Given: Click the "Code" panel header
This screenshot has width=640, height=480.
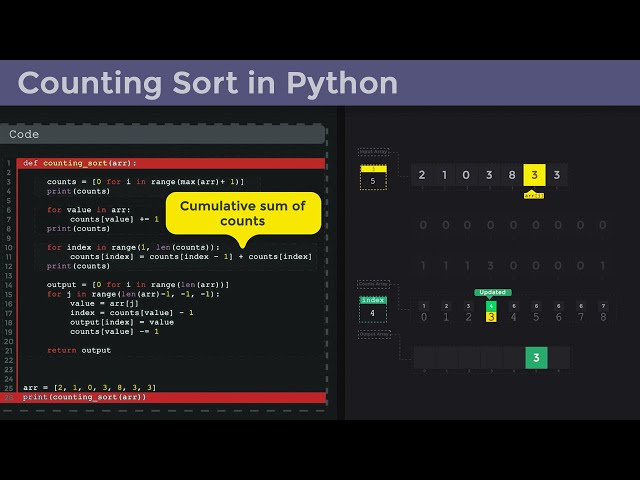Looking at the screenshot, I should [x=162, y=134].
